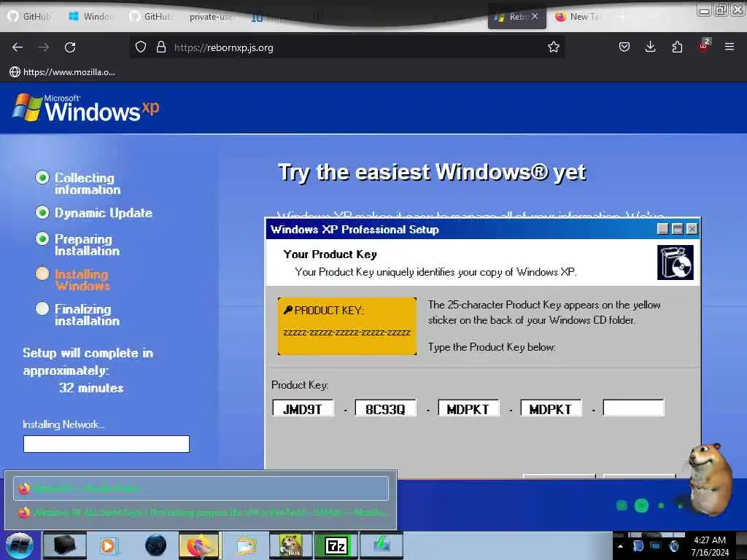Image resolution: width=747 pixels, height=560 pixels.
Task: Click the "Dynamic Update" step label
Action: tap(104, 213)
